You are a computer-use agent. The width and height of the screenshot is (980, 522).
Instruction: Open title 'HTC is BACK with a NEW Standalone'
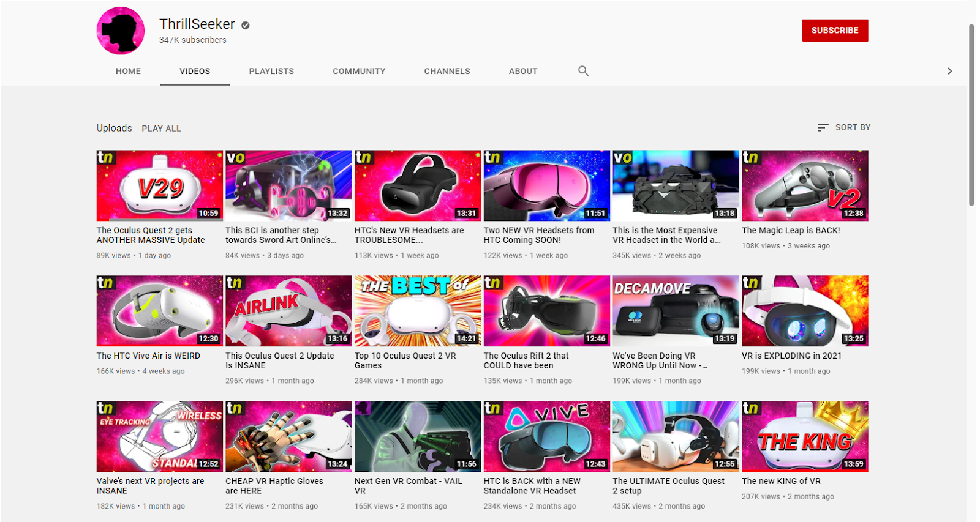coord(532,486)
